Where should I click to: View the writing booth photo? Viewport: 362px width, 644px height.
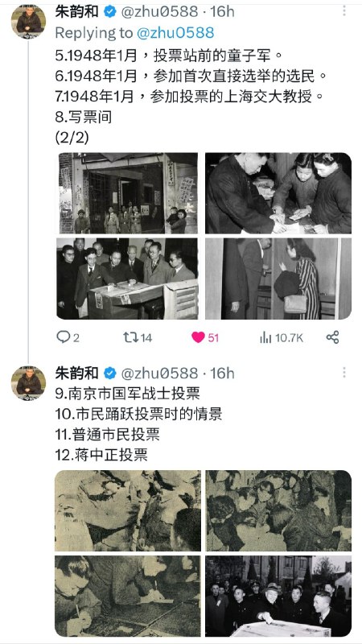(278, 279)
